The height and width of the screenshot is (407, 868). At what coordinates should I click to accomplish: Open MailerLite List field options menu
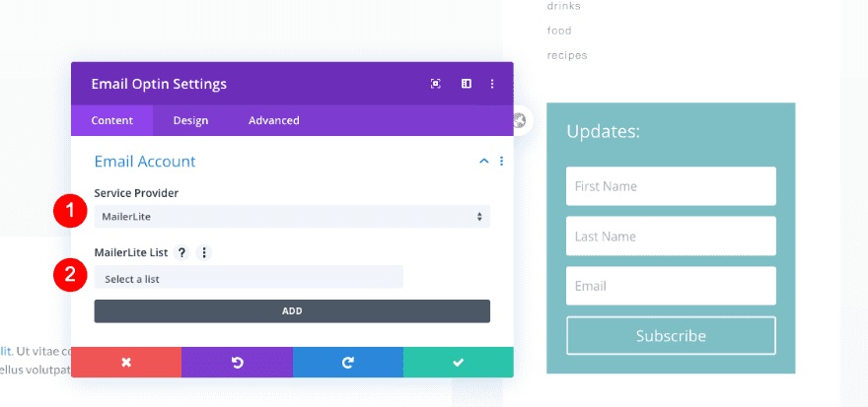click(204, 252)
